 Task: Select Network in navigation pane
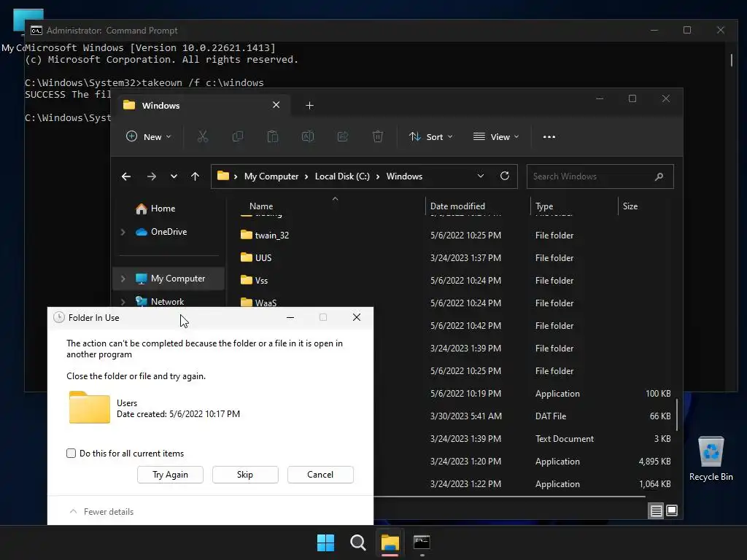[167, 301]
